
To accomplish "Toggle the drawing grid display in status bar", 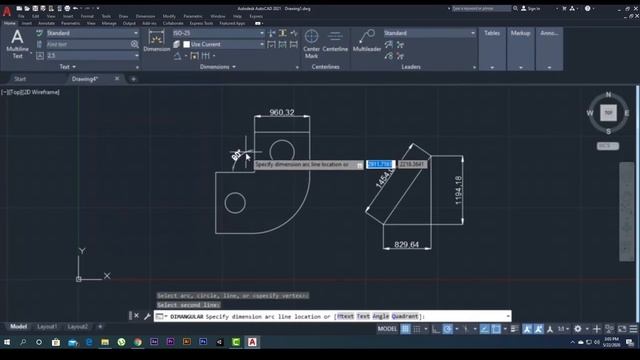I will click(405, 329).
